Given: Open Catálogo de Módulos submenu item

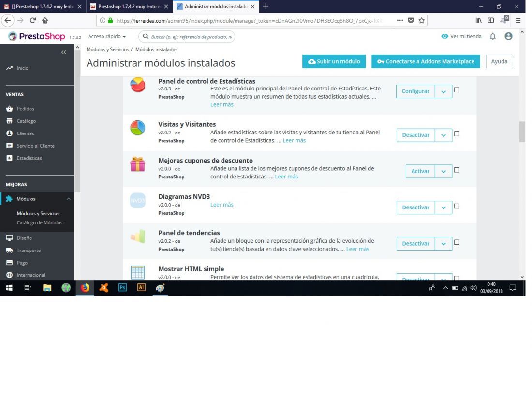Looking at the screenshot, I should (40, 223).
